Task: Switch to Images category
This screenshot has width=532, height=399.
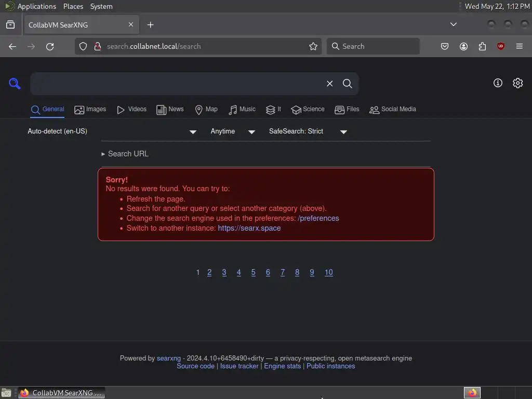Action: tap(90, 109)
